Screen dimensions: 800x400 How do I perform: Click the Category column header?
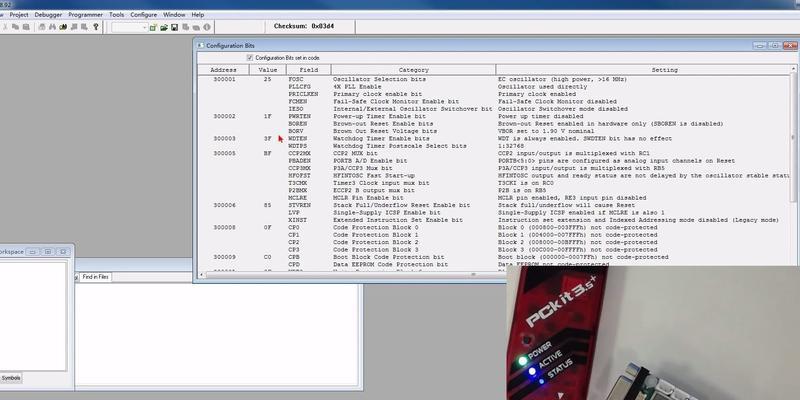pos(413,70)
